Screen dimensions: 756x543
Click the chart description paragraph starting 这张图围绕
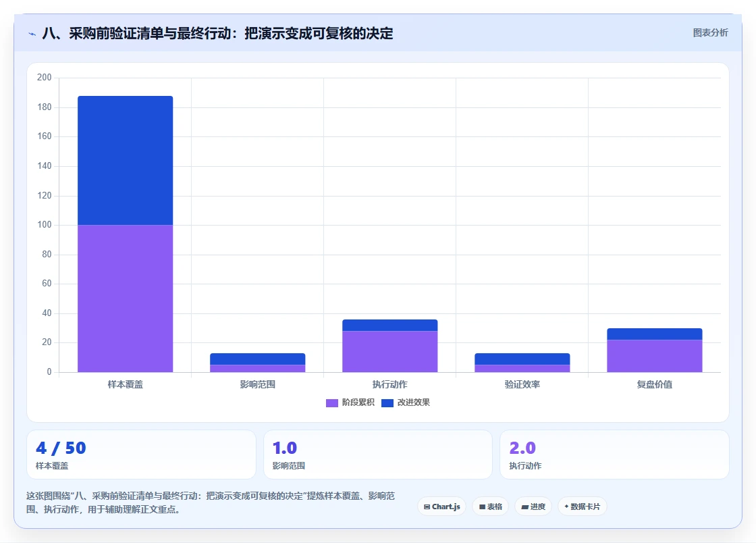(x=211, y=502)
